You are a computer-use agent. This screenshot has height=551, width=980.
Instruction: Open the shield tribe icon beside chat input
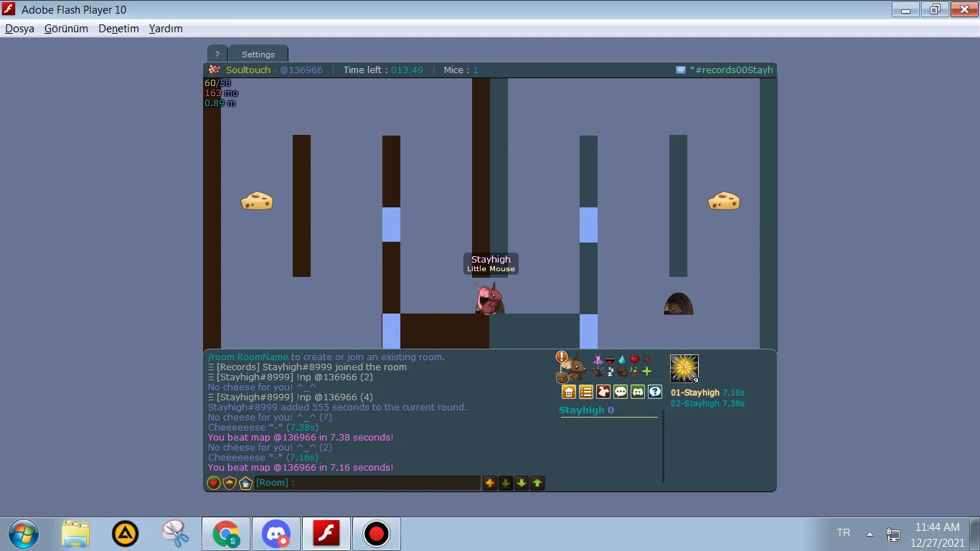230,483
